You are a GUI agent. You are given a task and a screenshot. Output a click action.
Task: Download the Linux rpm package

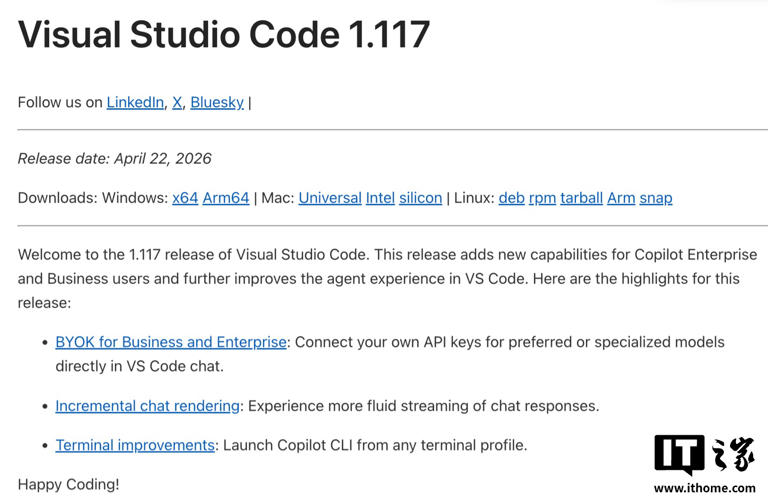pyautogui.click(x=542, y=198)
